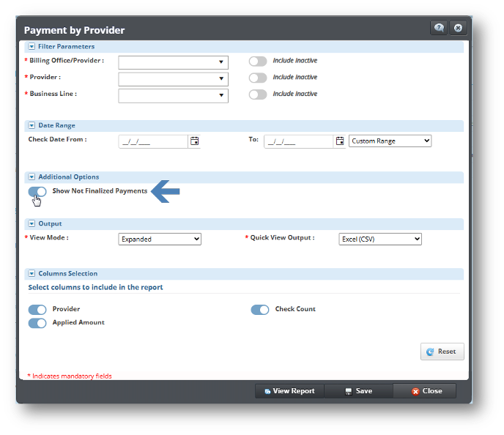Disable the Check Count column toggle

click(260, 310)
